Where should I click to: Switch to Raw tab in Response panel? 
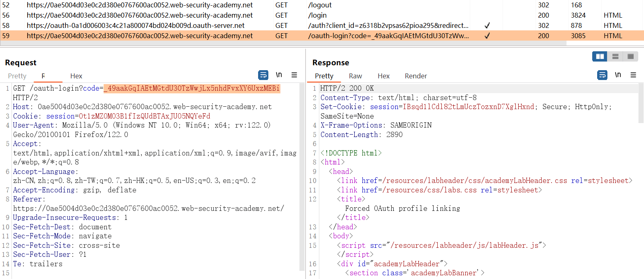[x=355, y=76]
